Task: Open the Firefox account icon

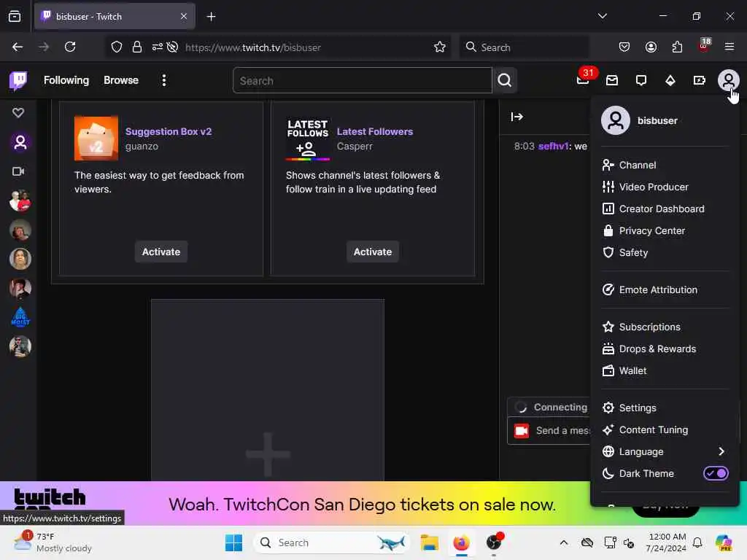Action: [x=651, y=47]
